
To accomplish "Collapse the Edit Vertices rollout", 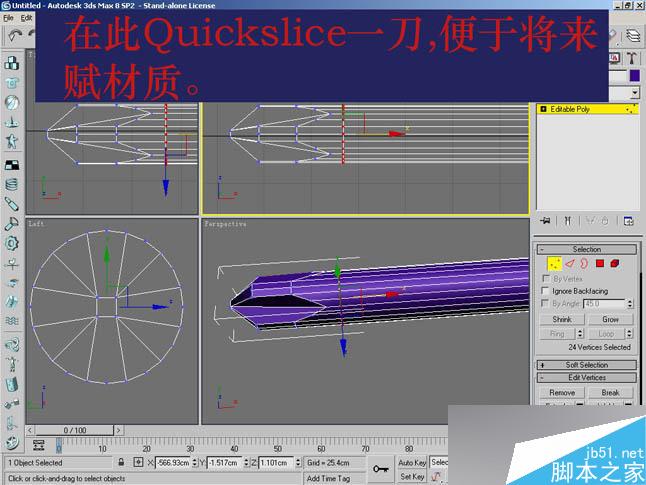I will [587, 377].
